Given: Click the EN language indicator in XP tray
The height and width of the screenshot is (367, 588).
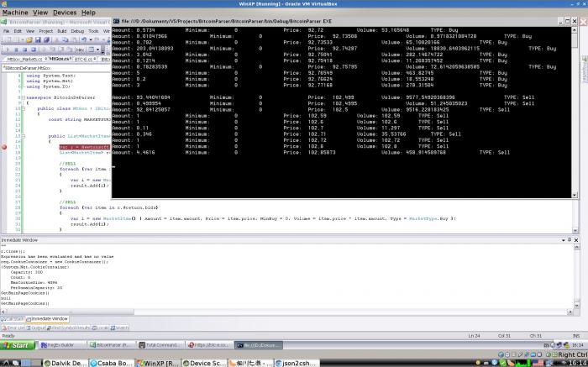Looking at the screenshot, I should (x=546, y=345).
